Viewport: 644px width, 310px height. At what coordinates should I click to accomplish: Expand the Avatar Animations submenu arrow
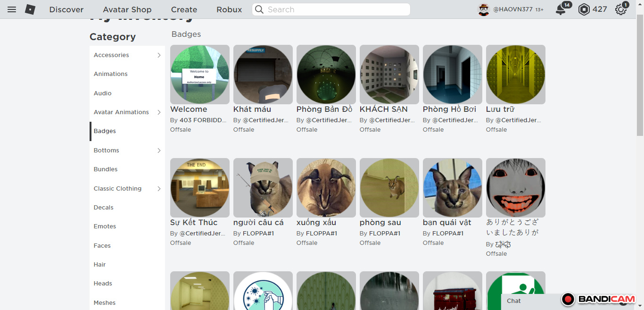159,112
